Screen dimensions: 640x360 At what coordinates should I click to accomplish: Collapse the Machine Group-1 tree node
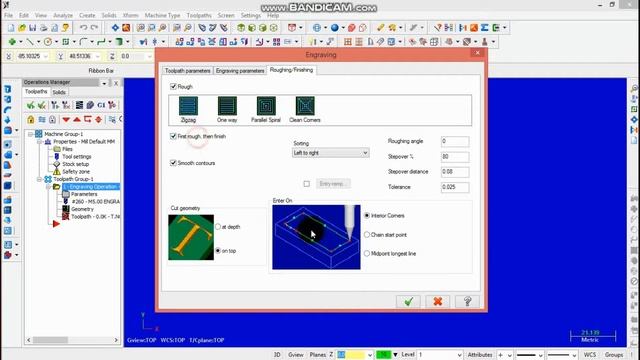click(x=30, y=134)
